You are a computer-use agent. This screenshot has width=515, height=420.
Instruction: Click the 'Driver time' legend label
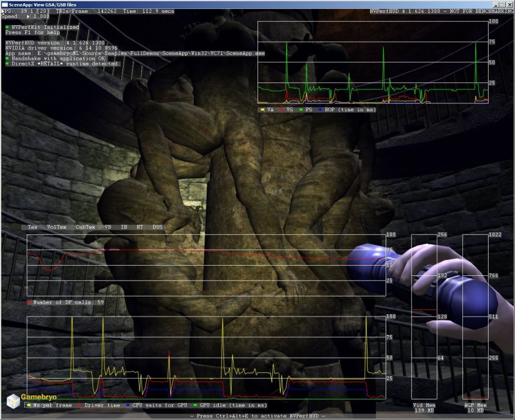pyautogui.click(x=102, y=405)
